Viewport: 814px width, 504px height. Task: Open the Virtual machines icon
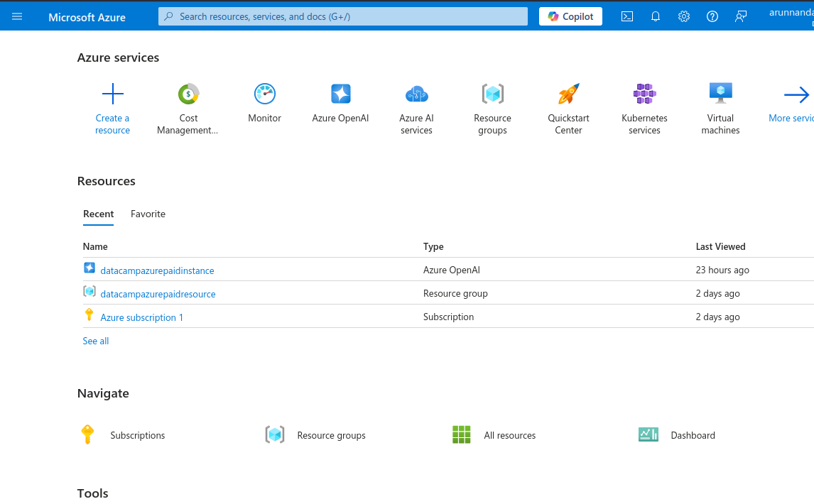coord(720,94)
